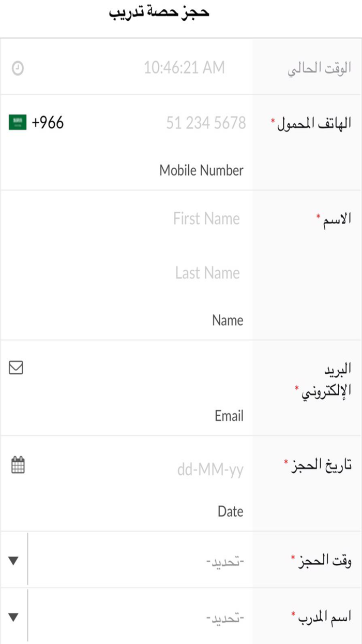Open the اسم المدرب -تحديد- selection box
The width and height of the screenshot is (362, 644).
point(140,617)
